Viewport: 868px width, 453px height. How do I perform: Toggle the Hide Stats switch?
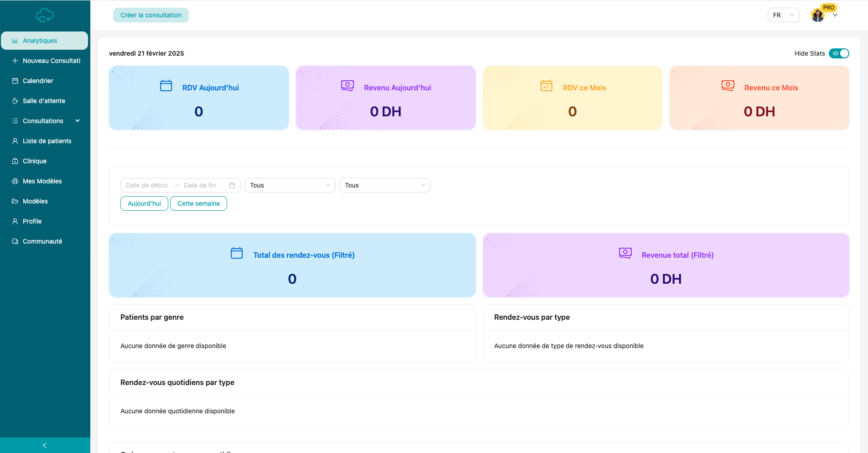838,53
